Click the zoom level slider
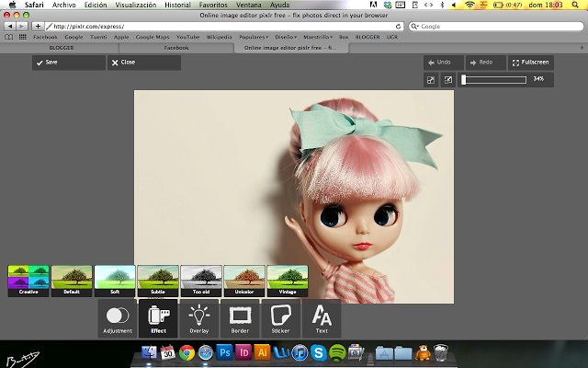Screen dimensions: 588x368 pyautogui.click(x=494, y=80)
